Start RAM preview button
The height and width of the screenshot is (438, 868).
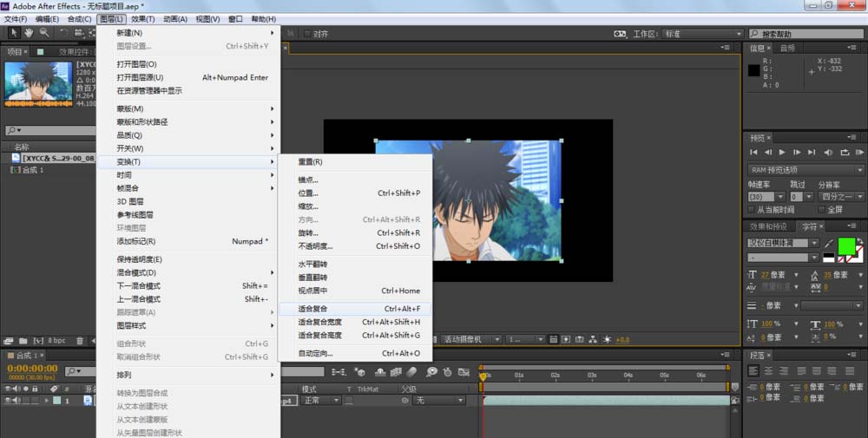click(859, 152)
